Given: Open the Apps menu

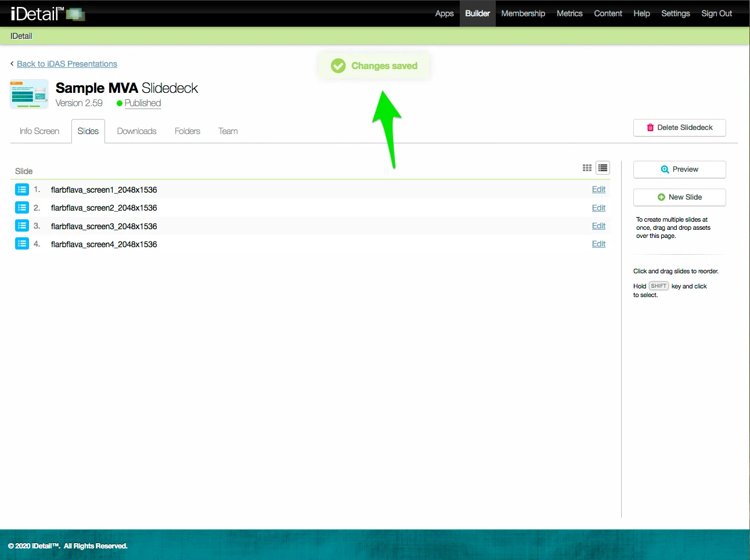Looking at the screenshot, I should click(445, 13).
